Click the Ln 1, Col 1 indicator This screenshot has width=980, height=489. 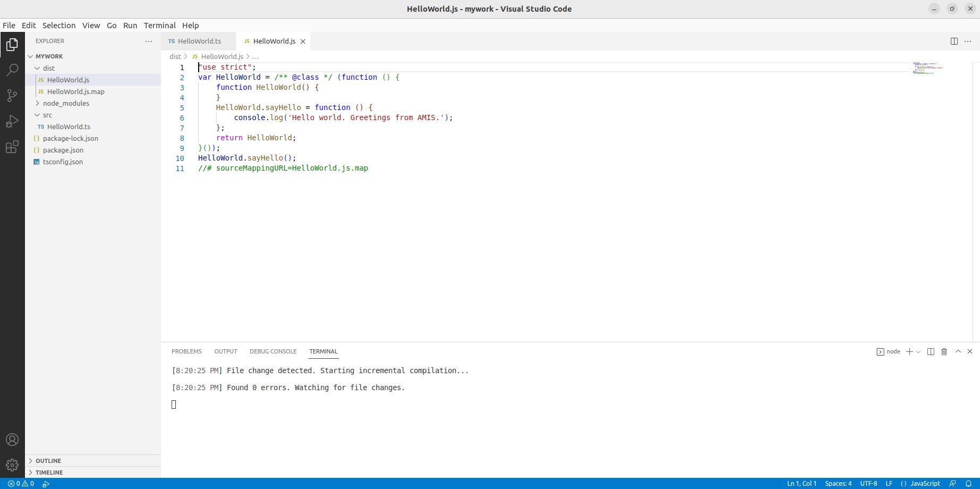[802, 484]
